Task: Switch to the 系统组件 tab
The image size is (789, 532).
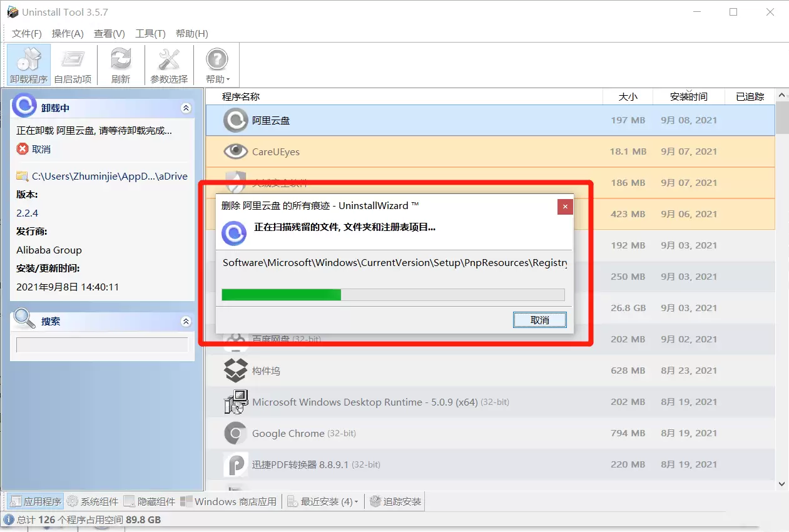Action: coord(93,501)
